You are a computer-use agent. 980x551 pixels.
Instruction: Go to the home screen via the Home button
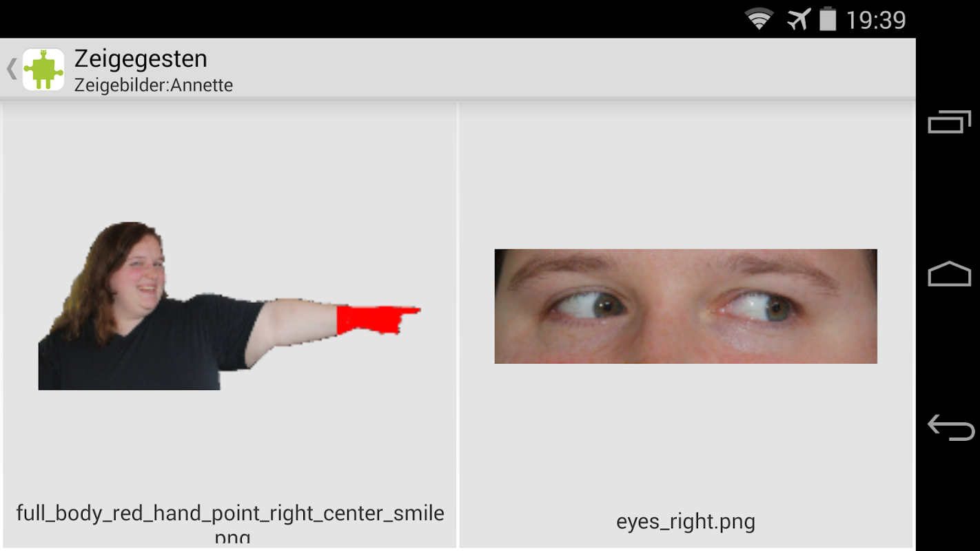point(949,274)
